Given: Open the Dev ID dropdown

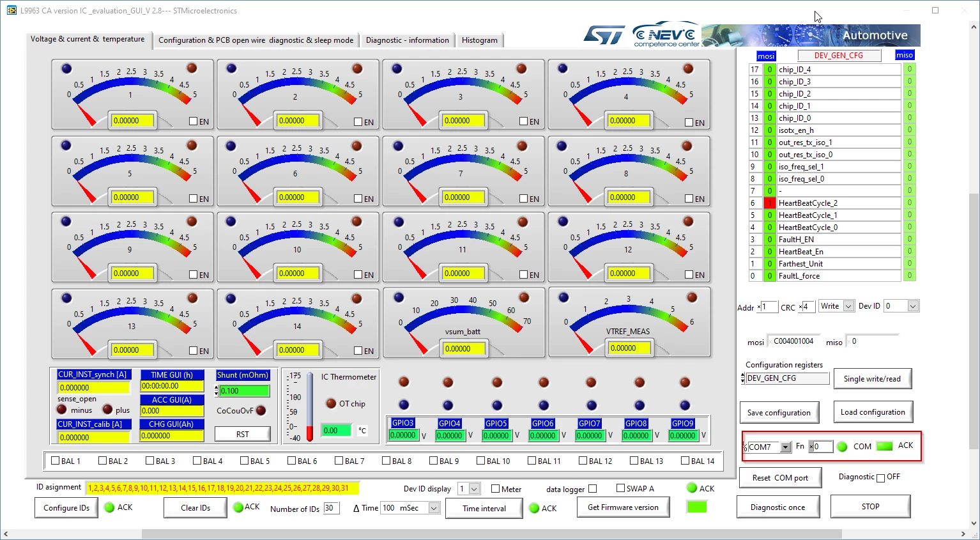Looking at the screenshot, I should point(913,306).
